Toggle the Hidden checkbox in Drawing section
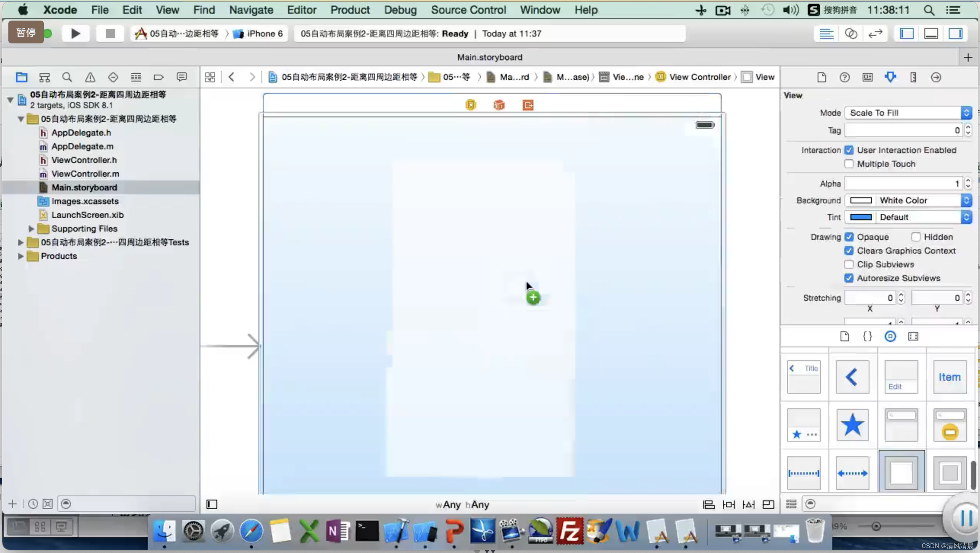This screenshot has height=553, width=980. point(914,237)
